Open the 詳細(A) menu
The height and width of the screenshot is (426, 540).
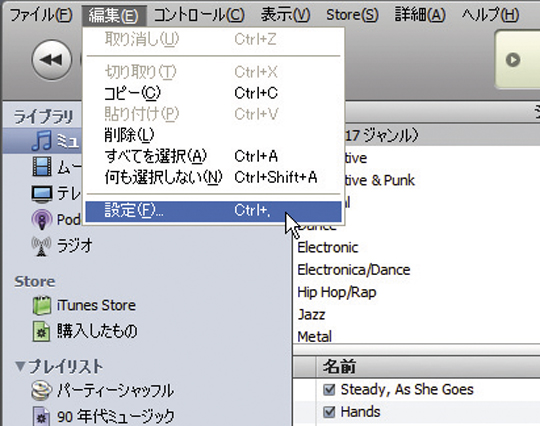coord(420,15)
